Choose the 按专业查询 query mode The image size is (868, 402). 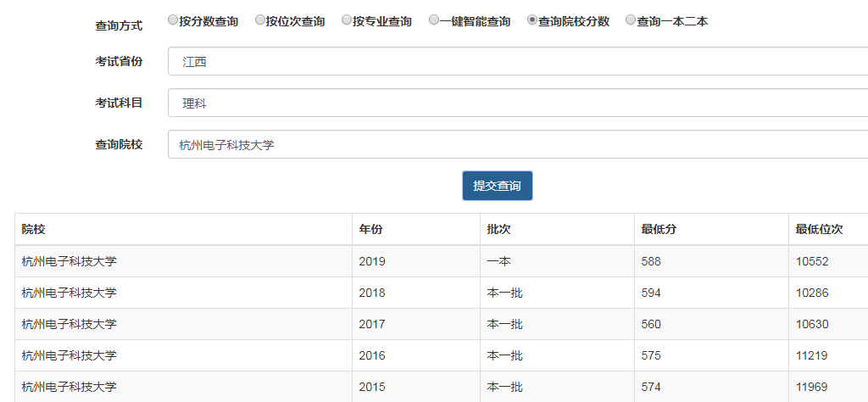(x=347, y=20)
